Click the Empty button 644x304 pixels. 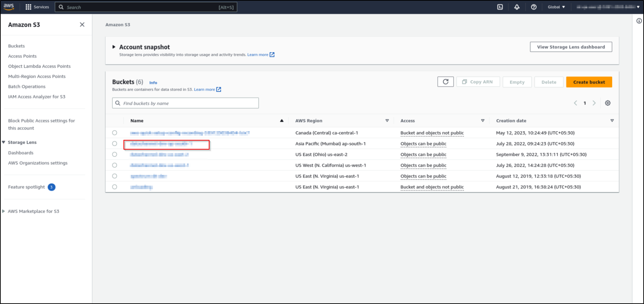pos(517,82)
